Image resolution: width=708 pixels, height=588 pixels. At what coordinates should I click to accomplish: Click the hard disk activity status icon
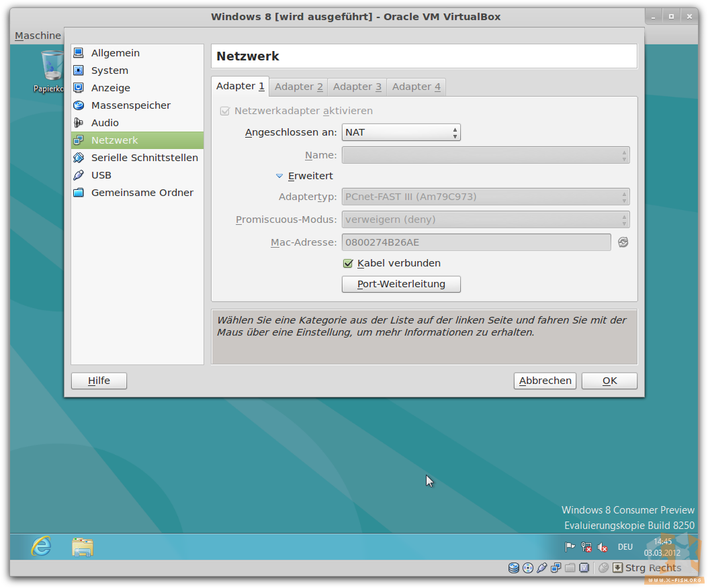coord(513,568)
